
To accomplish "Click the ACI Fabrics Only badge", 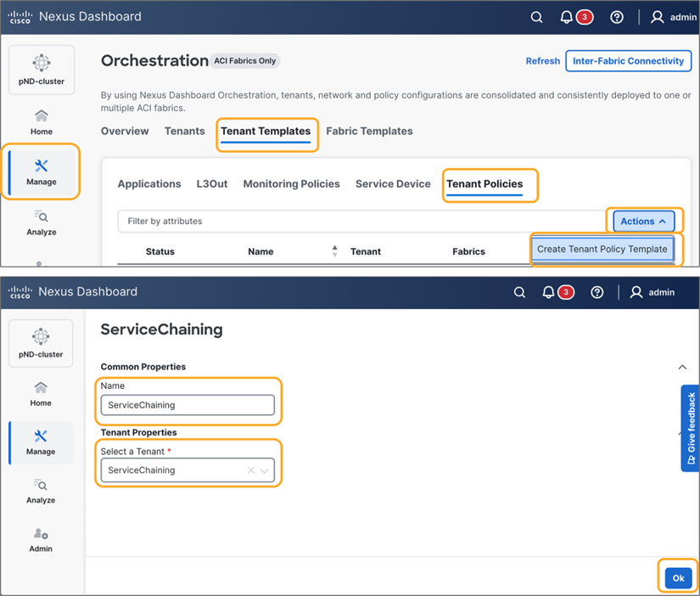I will click(244, 61).
